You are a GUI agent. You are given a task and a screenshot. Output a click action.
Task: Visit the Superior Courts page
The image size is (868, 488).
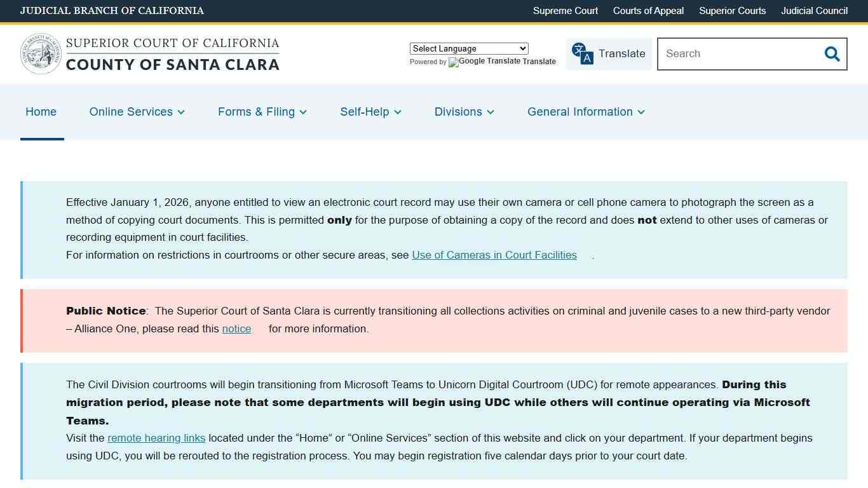pos(732,11)
